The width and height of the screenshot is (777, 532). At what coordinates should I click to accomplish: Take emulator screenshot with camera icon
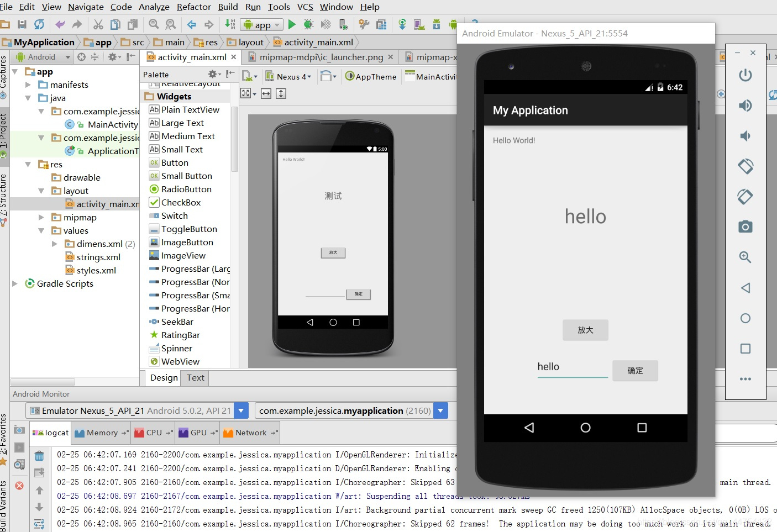[x=746, y=227]
